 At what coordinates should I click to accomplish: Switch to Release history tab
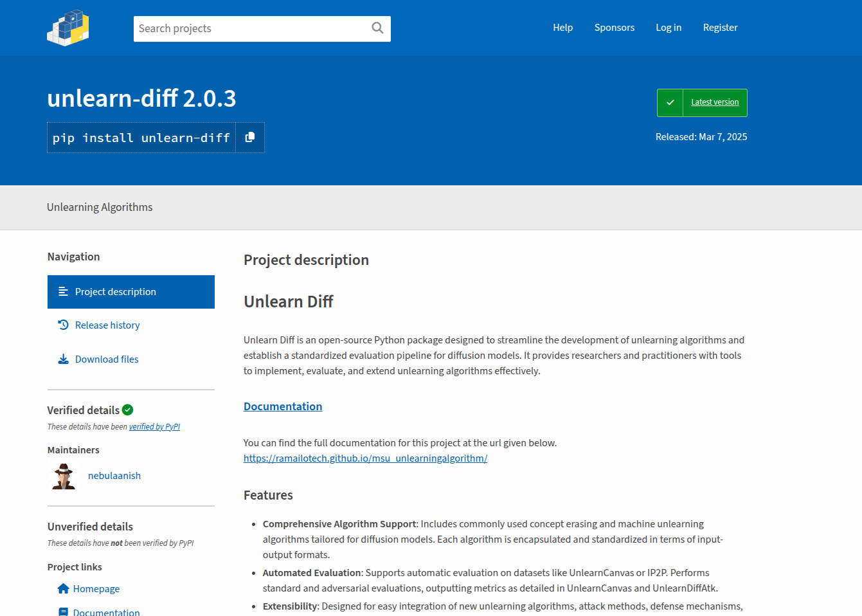[107, 325]
